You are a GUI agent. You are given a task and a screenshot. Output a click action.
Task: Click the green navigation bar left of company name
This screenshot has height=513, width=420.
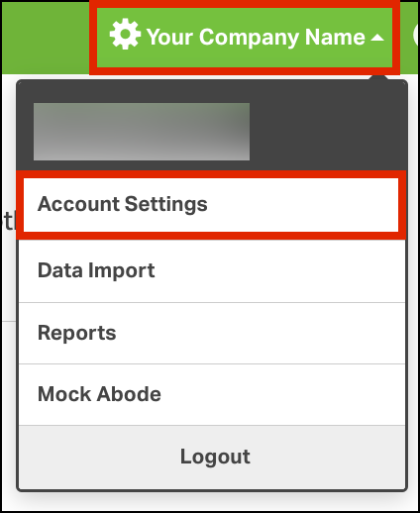pyautogui.click(x=47, y=37)
